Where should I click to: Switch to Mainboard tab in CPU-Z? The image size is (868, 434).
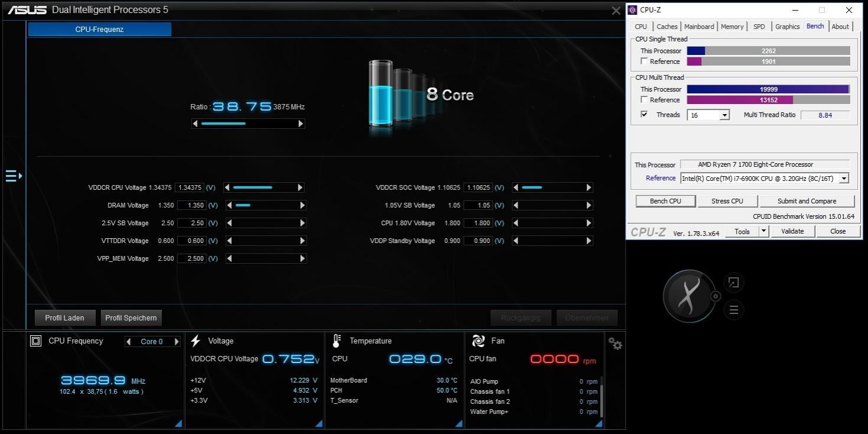(699, 27)
